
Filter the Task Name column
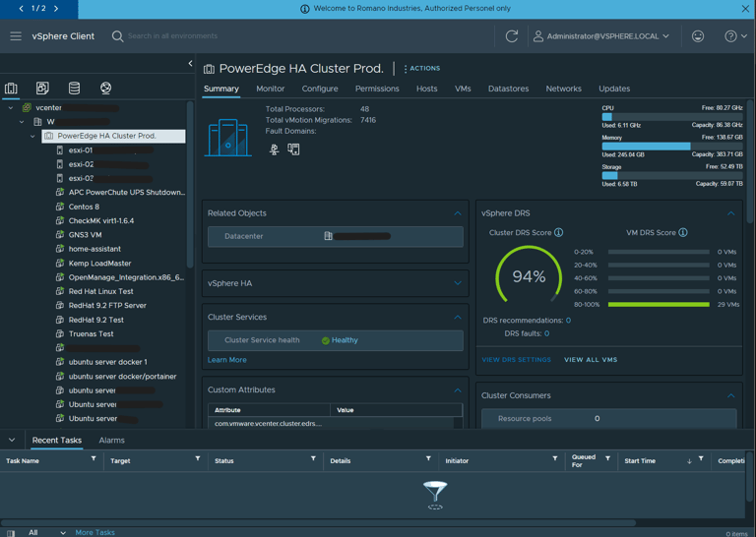pyautogui.click(x=94, y=458)
